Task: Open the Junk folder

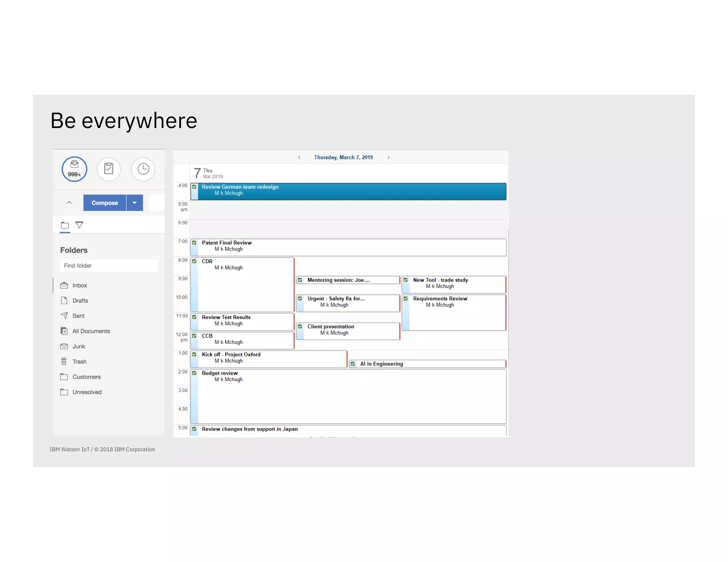Action: tap(79, 346)
